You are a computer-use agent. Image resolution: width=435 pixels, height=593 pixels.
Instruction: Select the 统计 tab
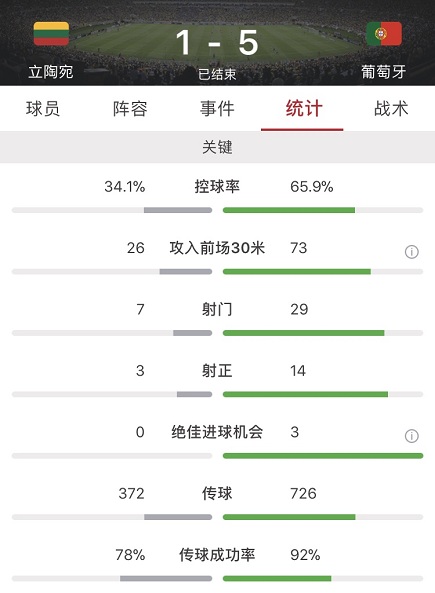pyautogui.click(x=304, y=109)
